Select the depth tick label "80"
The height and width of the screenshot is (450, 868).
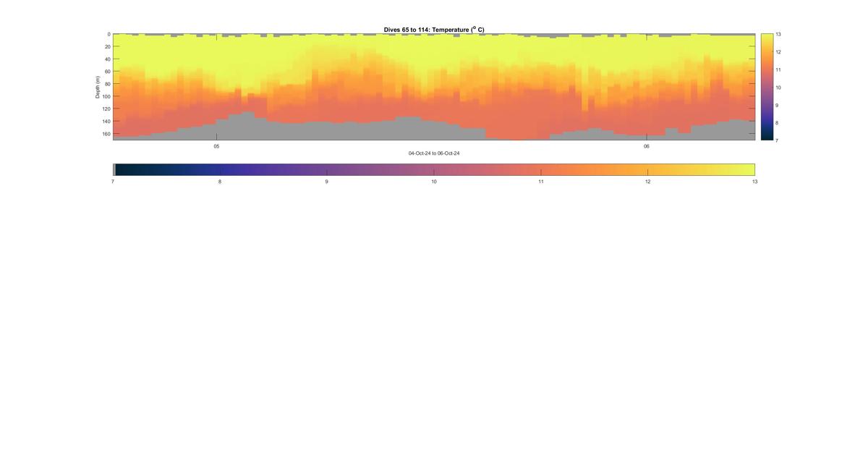107,84
